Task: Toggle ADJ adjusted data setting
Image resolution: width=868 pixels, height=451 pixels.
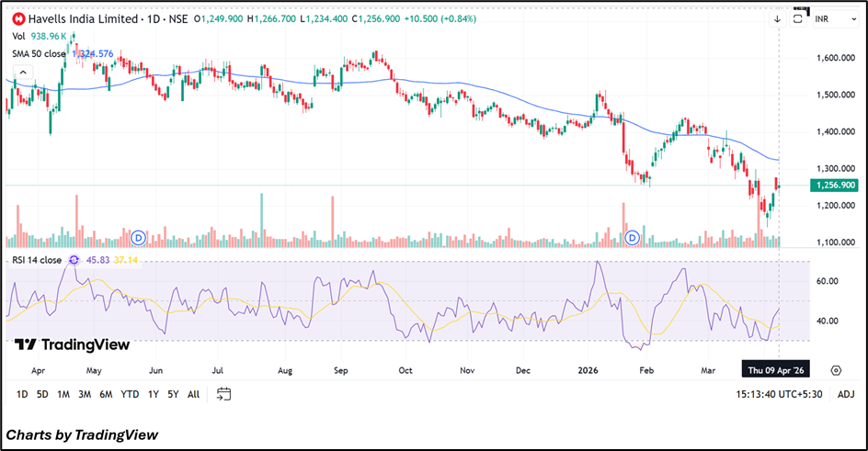Action: 846,394
